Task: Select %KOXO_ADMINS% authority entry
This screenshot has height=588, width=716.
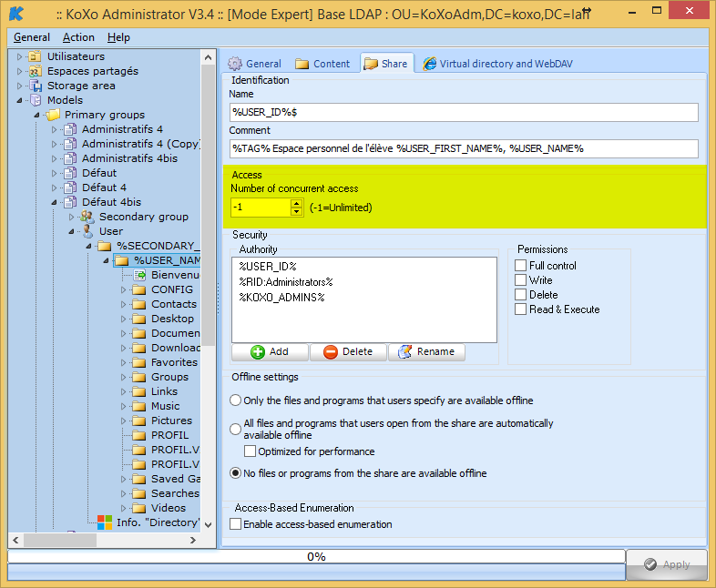Action: (281, 298)
